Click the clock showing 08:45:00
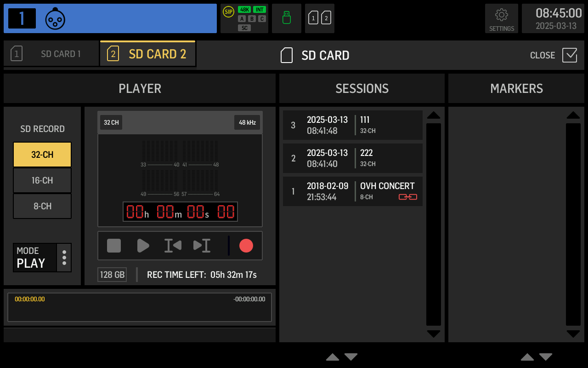The height and width of the screenshot is (368, 588). click(x=559, y=13)
